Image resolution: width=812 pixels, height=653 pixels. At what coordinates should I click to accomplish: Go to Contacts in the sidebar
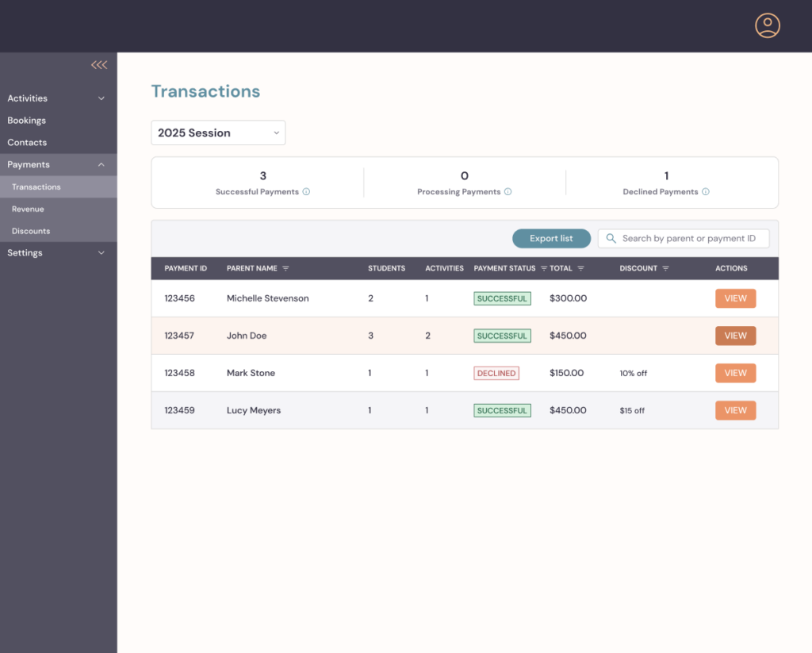[27, 143]
